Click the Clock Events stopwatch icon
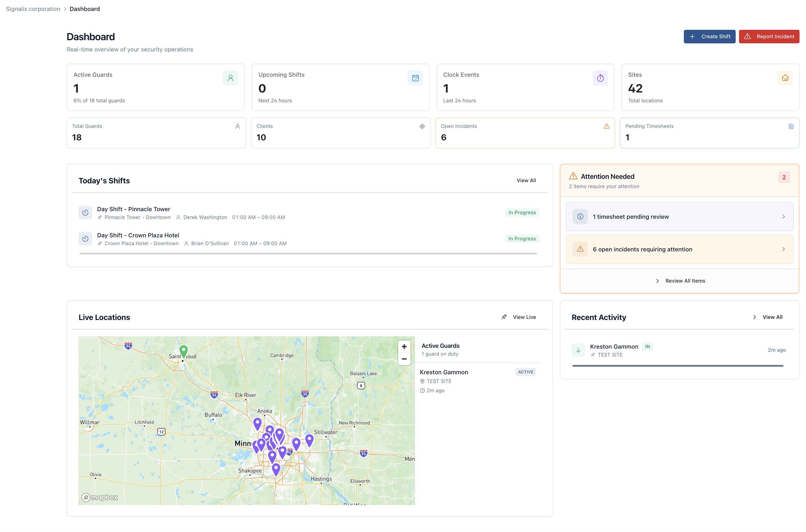Image resolution: width=806 pixels, height=532 pixels. click(x=600, y=78)
